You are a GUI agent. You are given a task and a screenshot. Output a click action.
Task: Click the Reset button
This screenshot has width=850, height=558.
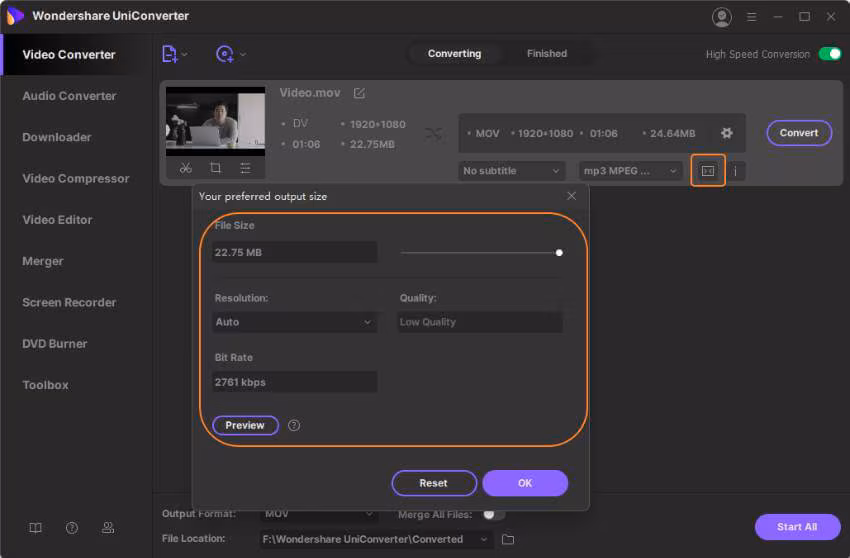434,483
